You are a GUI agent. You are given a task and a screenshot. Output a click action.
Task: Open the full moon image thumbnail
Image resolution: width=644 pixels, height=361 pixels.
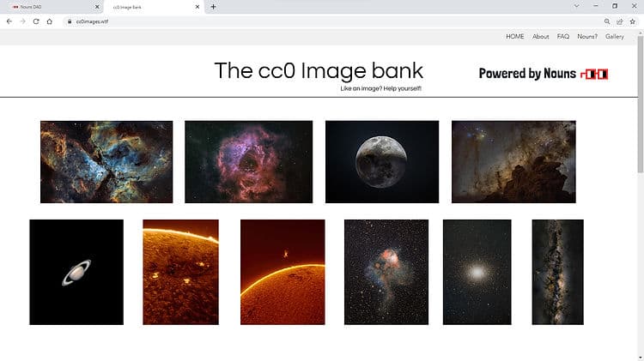pyautogui.click(x=382, y=161)
